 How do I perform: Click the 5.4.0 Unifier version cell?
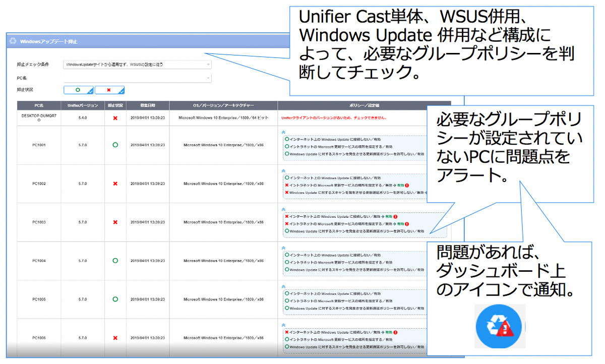click(x=83, y=118)
